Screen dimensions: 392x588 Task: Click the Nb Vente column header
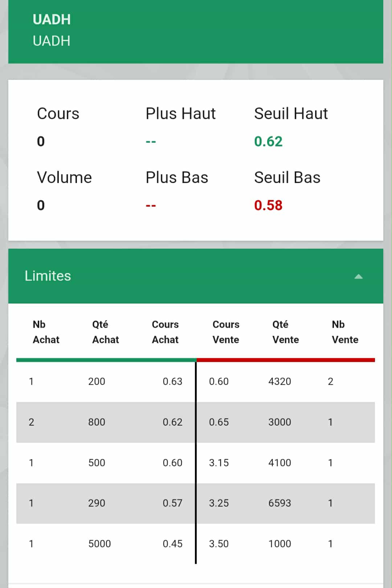tap(345, 332)
